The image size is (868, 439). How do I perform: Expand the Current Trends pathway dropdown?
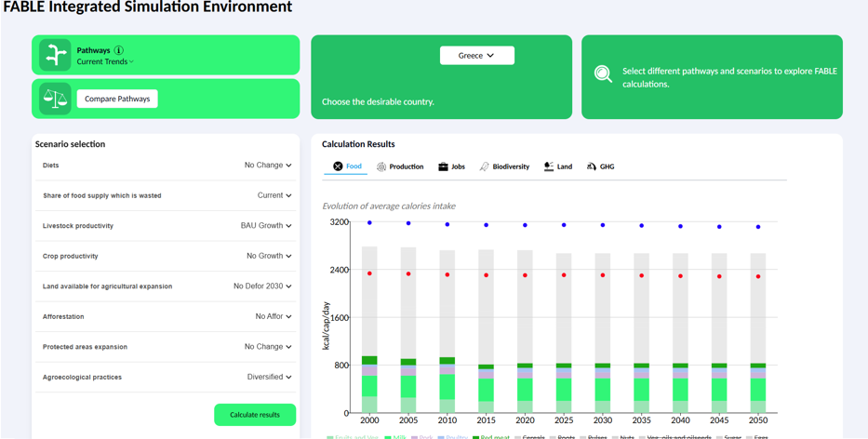105,62
